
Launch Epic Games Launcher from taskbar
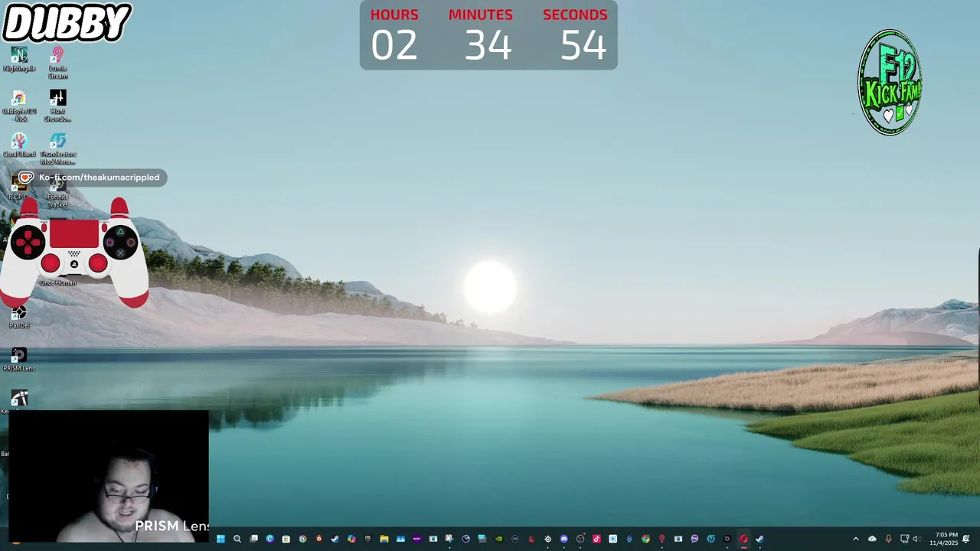pos(368,539)
